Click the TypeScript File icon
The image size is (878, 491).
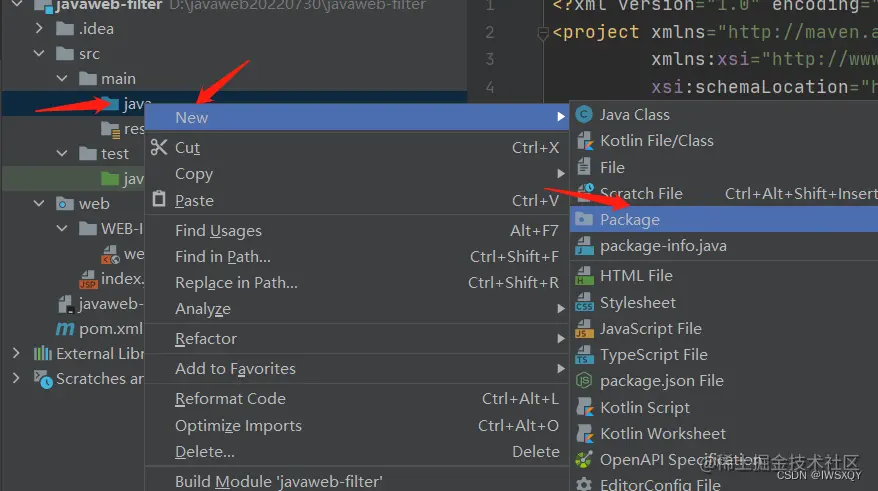pos(585,355)
